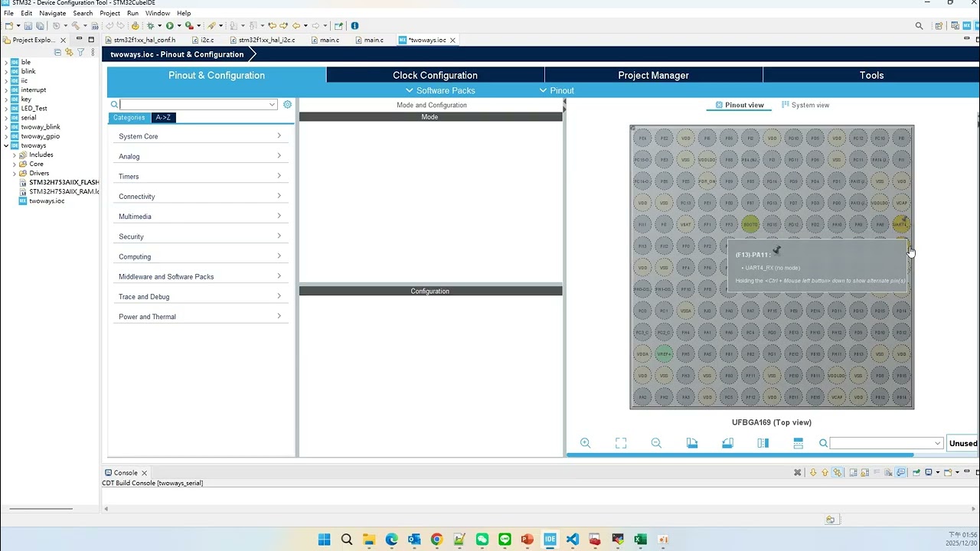This screenshot has width=980, height=551.
Task: Expand Connectivity category
Action: coord(201,197)
